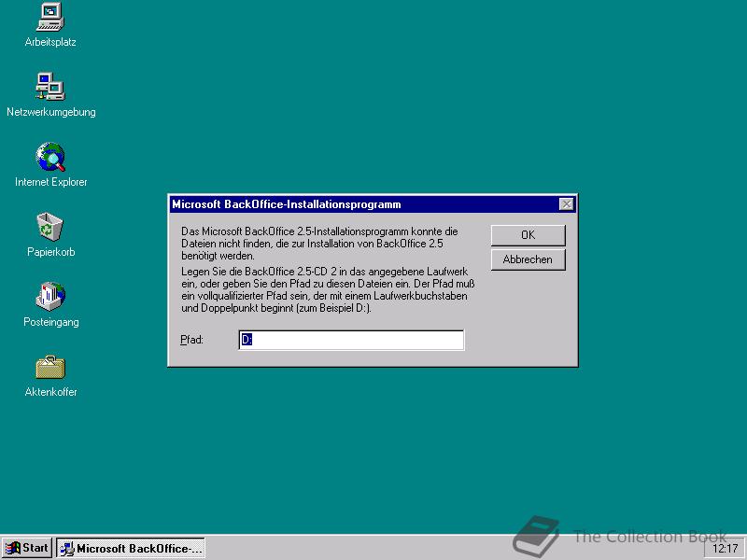
Task: Launch the Internet Explorer icon
Action: (50, 157)
